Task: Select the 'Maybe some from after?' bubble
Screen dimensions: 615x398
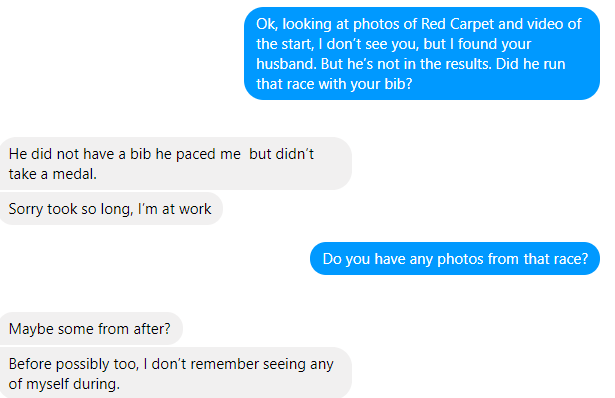Action: click(91, 329)
